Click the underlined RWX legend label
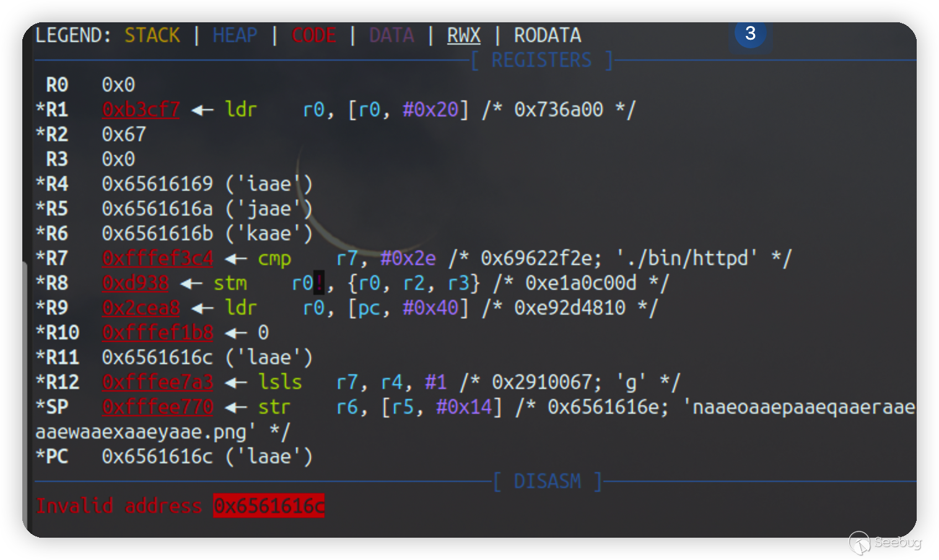Screen dimensions: 939x560 [x=463, y=35]
